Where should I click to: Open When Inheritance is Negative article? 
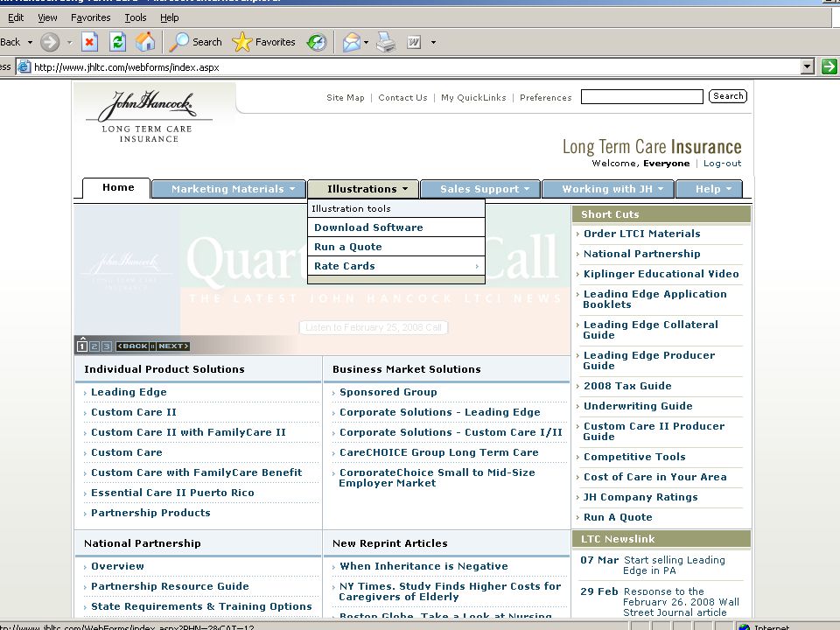pos(423,566)
